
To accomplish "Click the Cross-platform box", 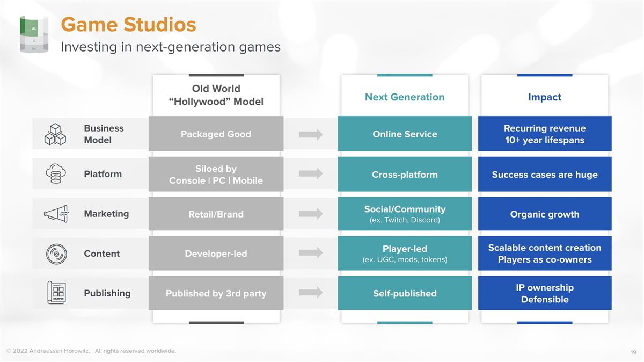I will click(405, 175).
